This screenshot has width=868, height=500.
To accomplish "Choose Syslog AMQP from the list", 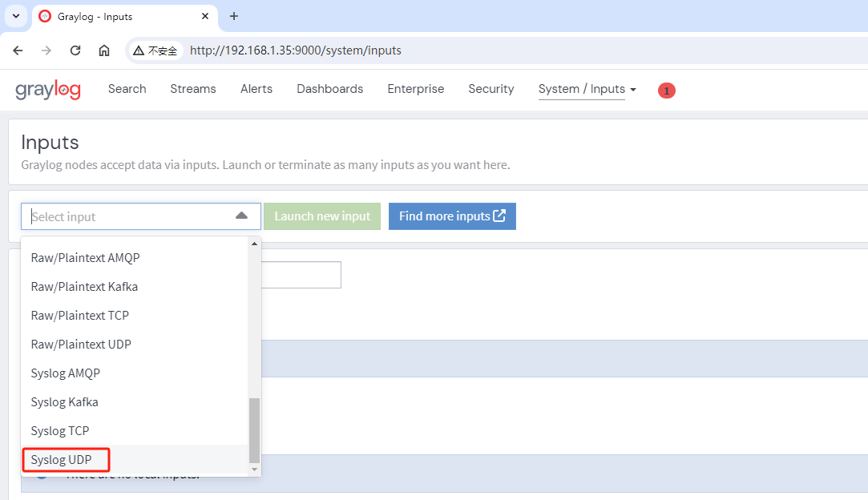I will coord(135,373).
